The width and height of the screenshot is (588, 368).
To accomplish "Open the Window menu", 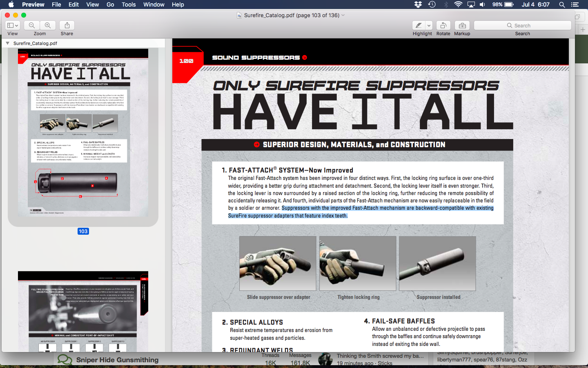I will tap(154, 4).
